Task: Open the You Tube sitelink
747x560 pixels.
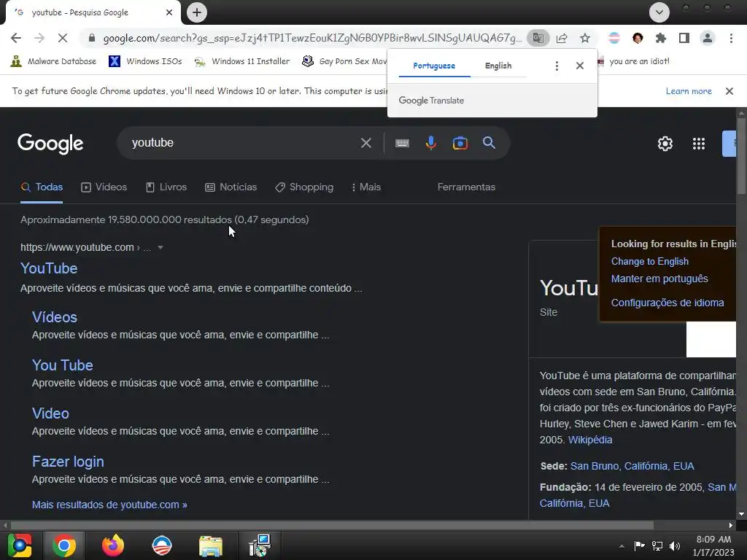Action: point(63,366)
